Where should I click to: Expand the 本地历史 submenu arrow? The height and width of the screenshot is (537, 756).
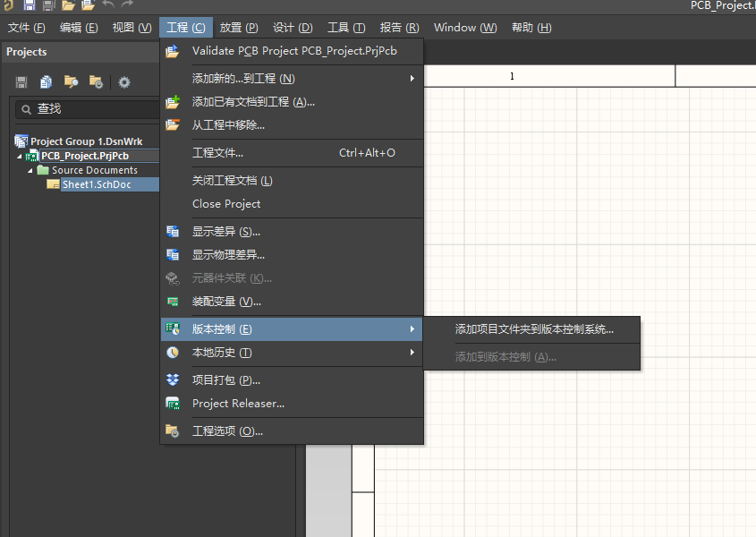pos(412,353)
